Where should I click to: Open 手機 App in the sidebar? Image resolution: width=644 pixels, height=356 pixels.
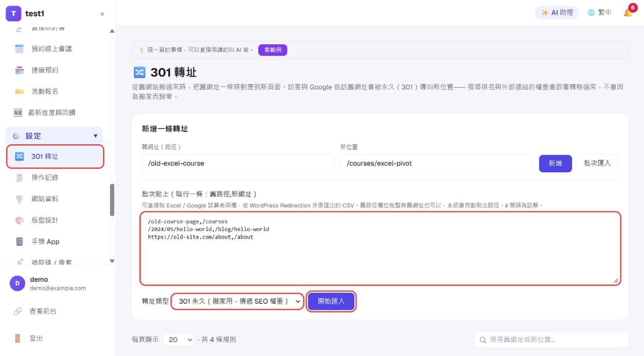[55, 242]
